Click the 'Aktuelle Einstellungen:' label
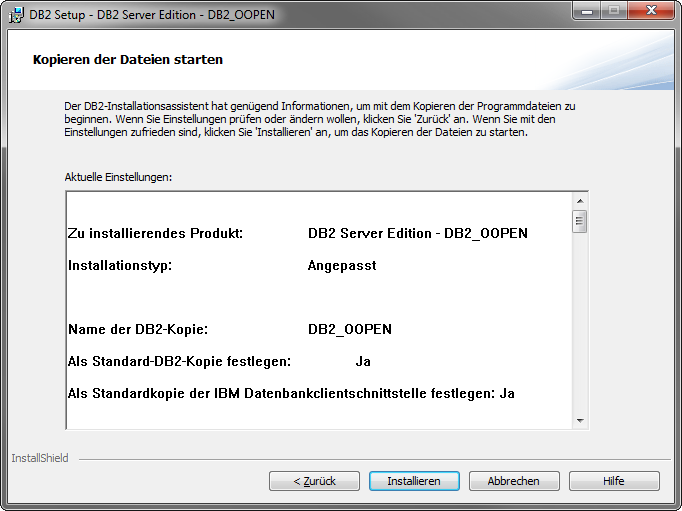The width and height of the screenshot is (682, 511). click(118, 177)
